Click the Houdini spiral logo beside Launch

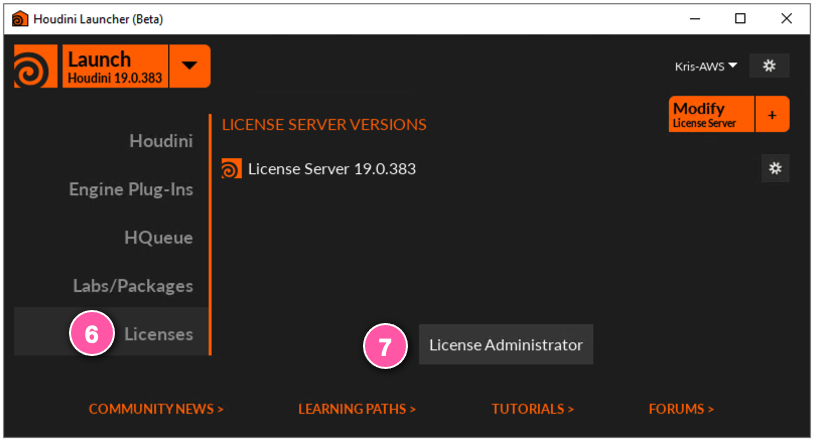pyautogui.click(x=35, y=66)
